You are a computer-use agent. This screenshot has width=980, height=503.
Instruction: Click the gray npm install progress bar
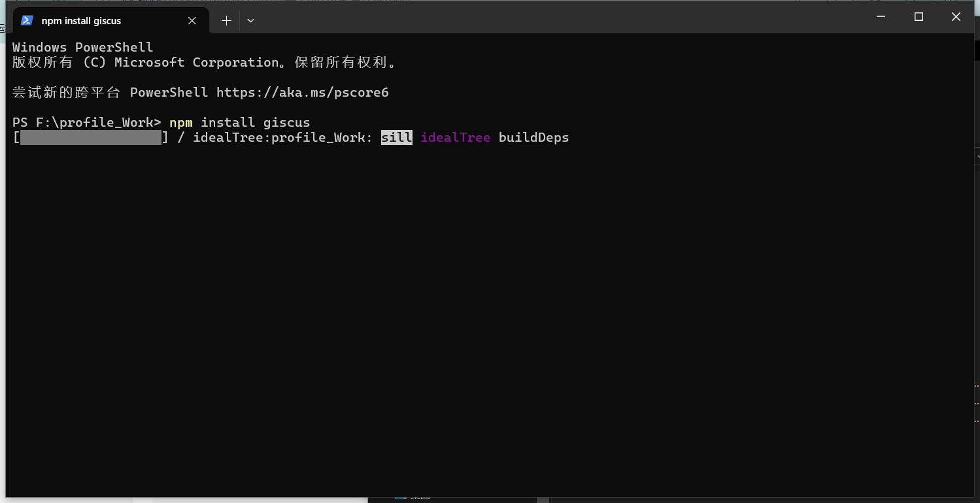pos(91,137)
